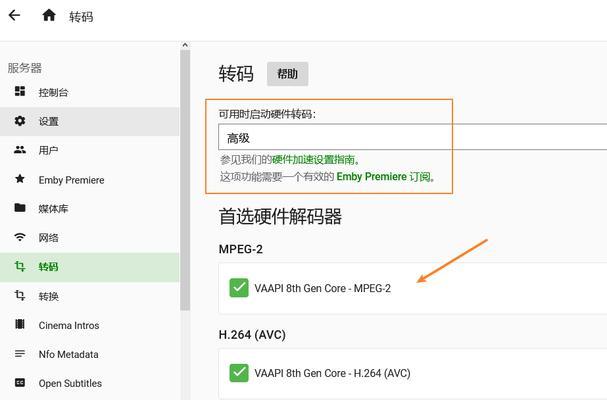Click the 网络 wifi icon
Screen dimensions: 607x400
tap(20, 237)
